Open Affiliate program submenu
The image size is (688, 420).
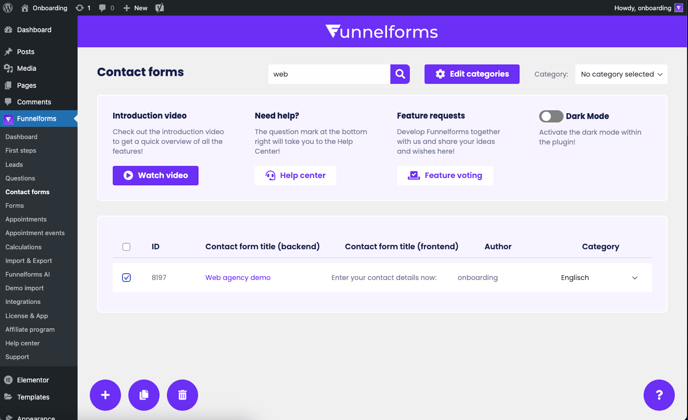(x=30, y=330)
